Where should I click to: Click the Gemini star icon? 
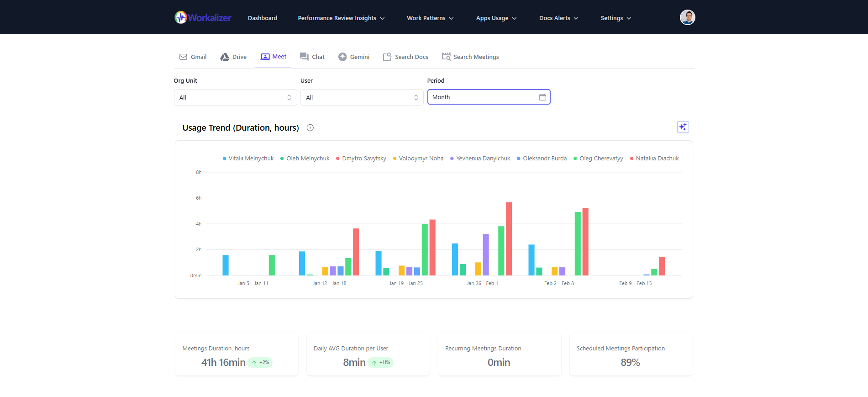[342, 57]
